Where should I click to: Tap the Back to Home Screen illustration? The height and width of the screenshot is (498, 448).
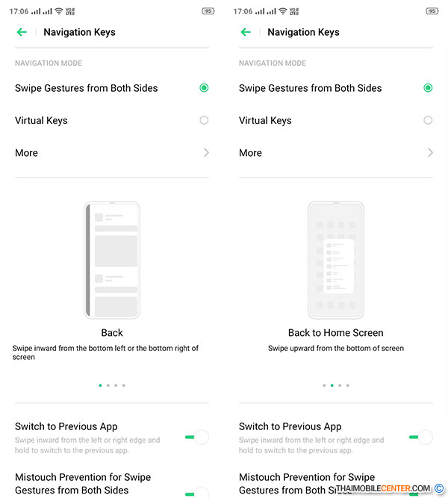point(336,260)
